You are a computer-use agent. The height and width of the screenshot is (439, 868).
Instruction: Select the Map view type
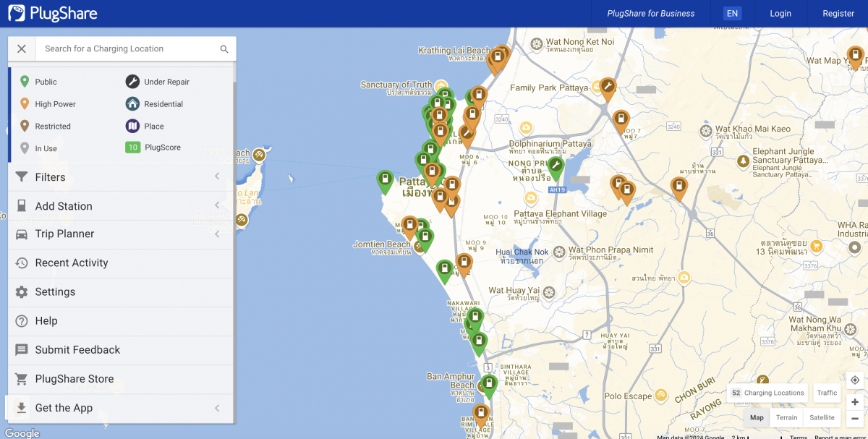point(757,417)
